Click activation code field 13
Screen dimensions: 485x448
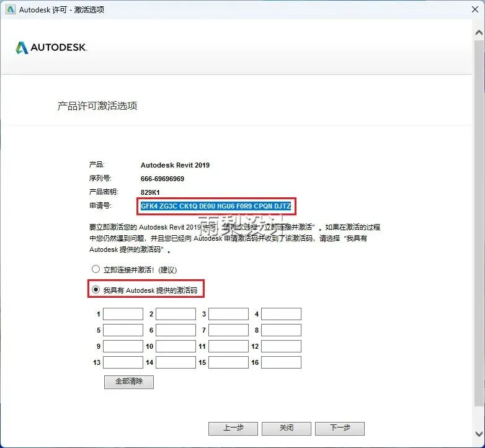[123, 362]
